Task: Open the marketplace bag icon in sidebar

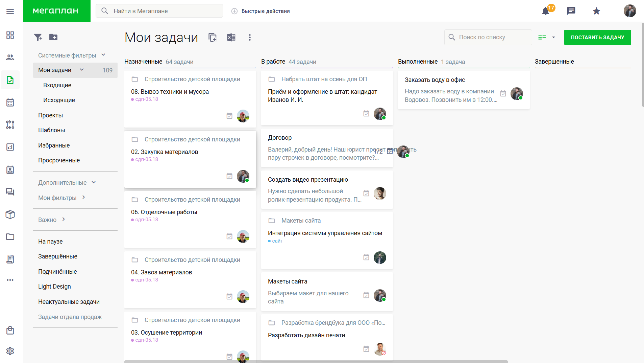Action: [10, 330]
